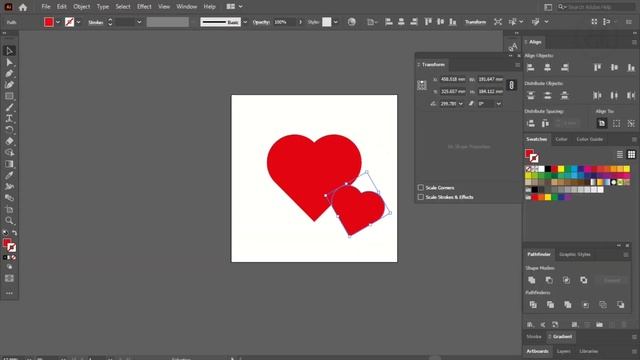Click Transform link in control bar

[x=475, y=22]
